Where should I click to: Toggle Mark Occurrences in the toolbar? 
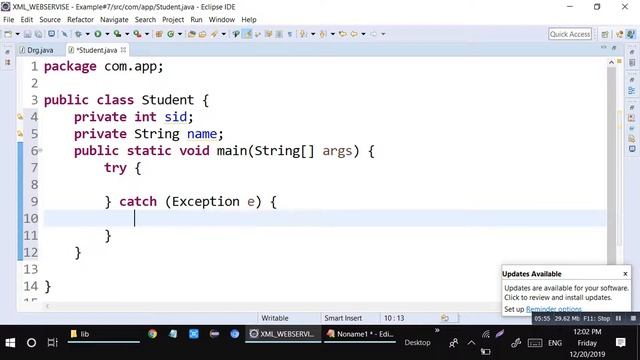tap(248, 34)
